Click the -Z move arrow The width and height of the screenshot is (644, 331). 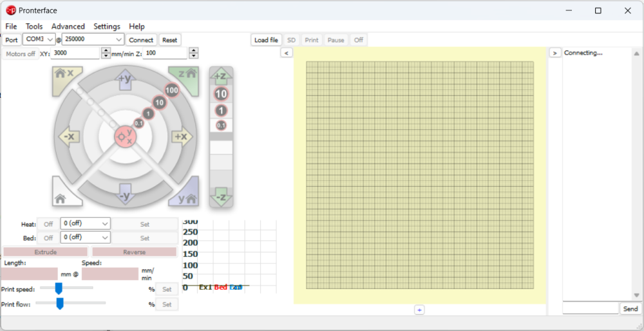point(221,197)
